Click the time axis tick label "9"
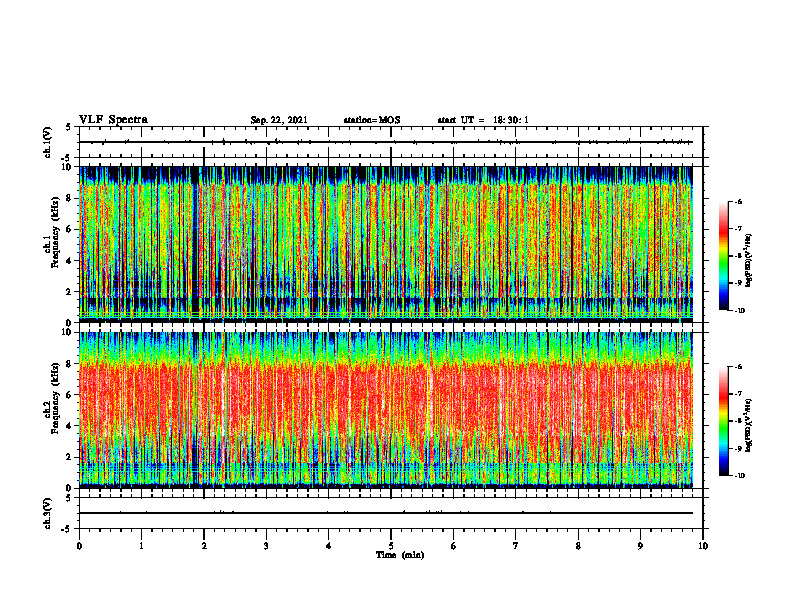The image size is (792, 612). (x=640, y=546)
